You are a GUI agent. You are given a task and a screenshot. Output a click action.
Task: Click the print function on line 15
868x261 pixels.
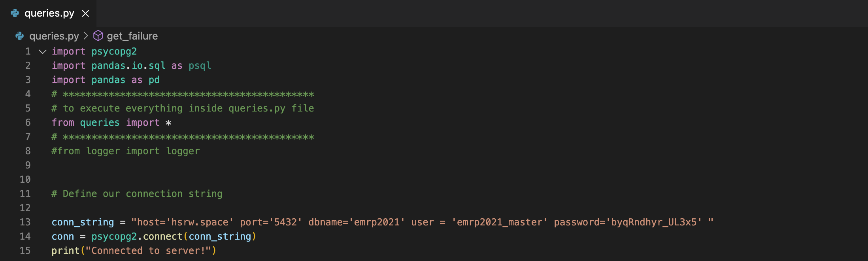click(66, 251)
